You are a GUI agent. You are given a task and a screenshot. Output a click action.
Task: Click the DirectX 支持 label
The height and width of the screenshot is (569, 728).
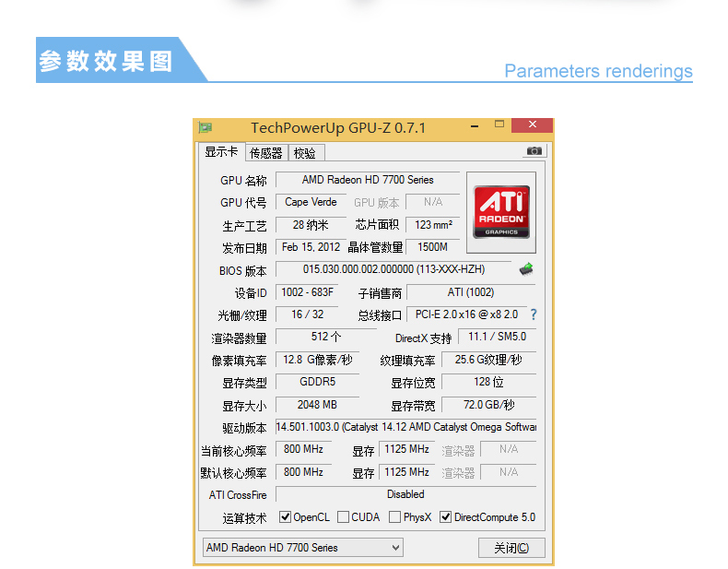[423, 338]
